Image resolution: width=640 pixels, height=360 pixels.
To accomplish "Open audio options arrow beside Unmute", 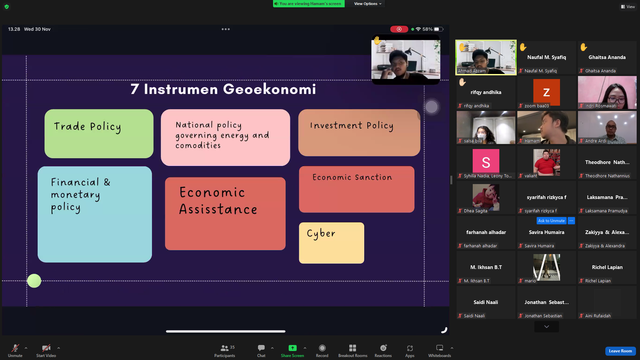I will tap(26, 348).
